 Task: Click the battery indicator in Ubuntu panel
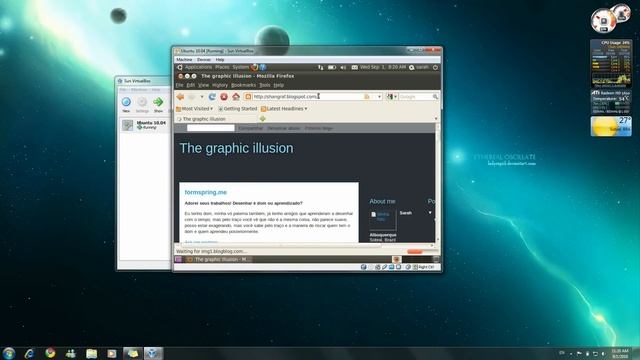click(332, 67)
